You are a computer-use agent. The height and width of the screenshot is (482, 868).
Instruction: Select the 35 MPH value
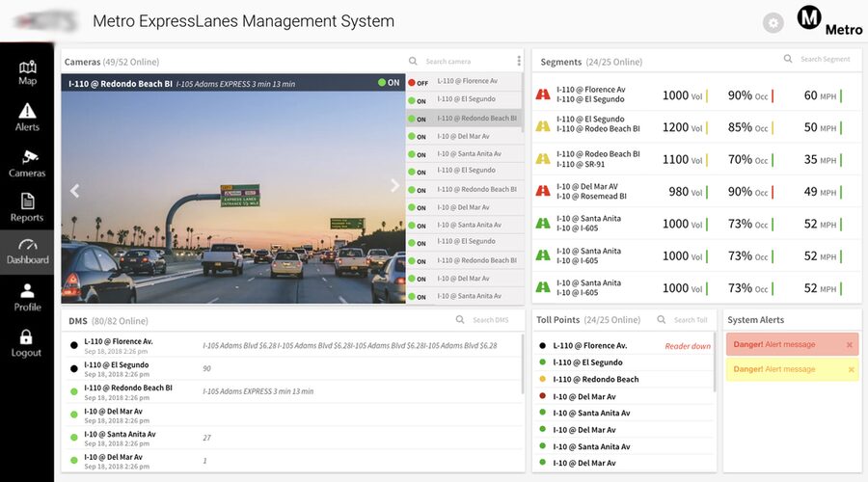(820, 159)
